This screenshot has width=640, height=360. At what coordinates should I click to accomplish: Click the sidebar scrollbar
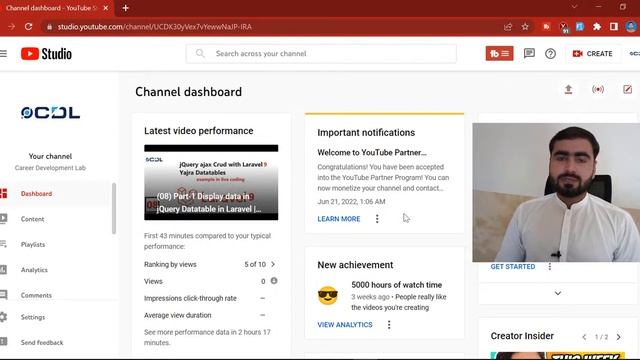point(114,208)
